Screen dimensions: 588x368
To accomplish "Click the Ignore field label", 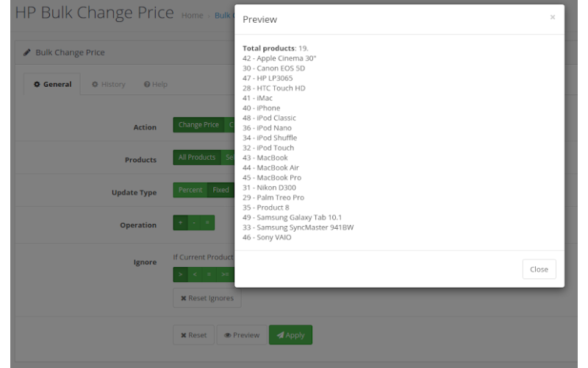I will tap(145, 262).
